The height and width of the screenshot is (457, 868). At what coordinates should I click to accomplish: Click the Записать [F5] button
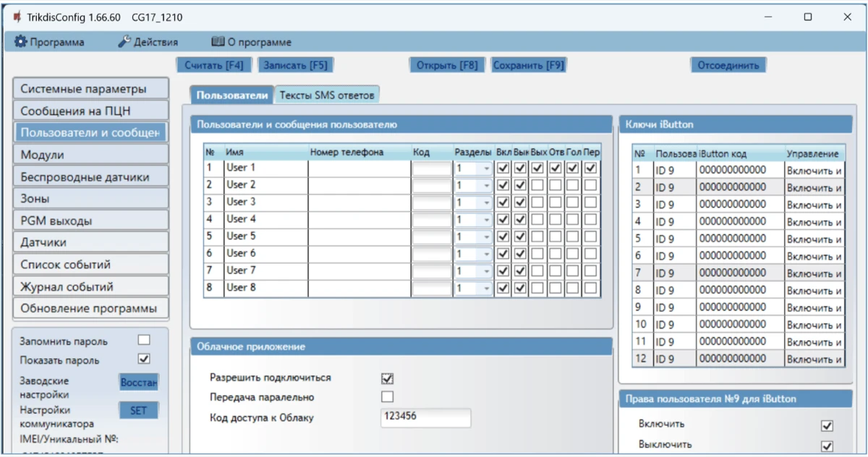pyautogui.click(x=295, y=65)
